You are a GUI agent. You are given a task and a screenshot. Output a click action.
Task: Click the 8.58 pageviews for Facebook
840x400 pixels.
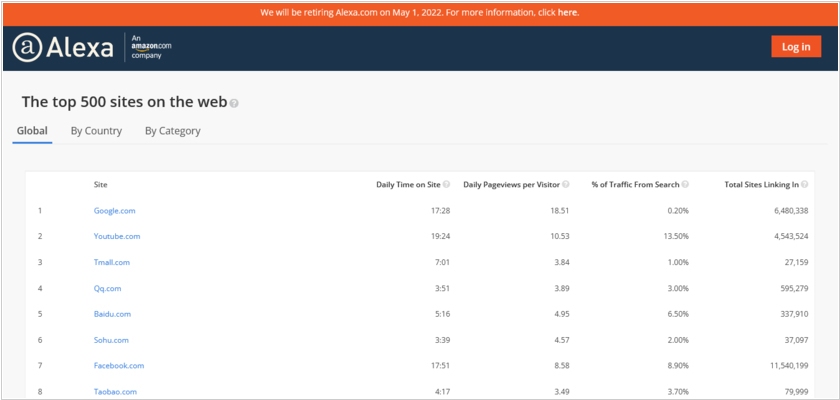point(561,366)
